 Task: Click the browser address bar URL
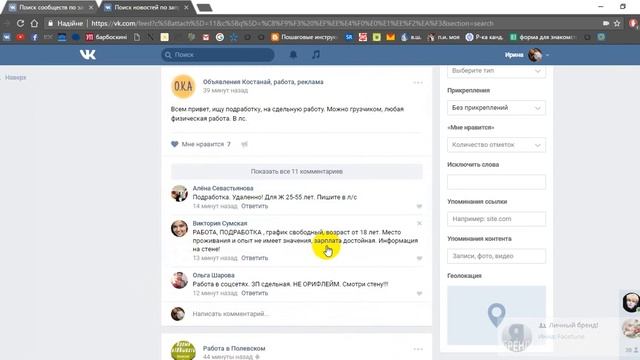pyautogui.click(x=292, y=23)
